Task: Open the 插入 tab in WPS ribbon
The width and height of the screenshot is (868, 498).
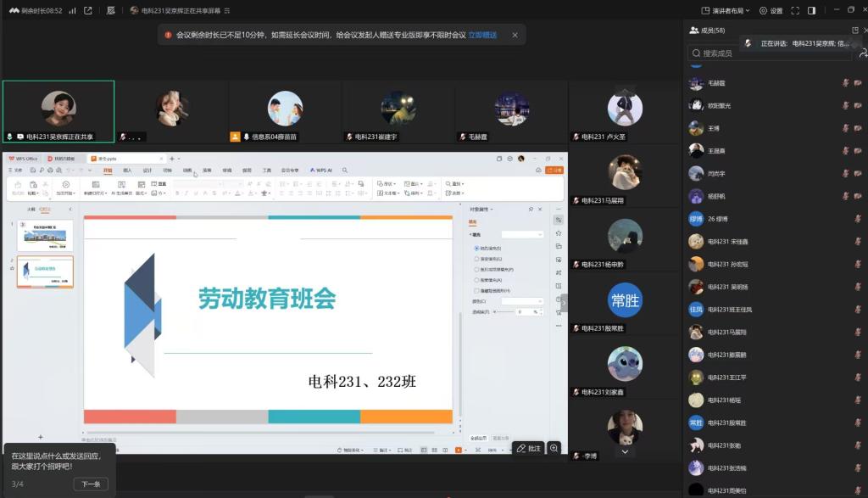Action: [127, 170]
